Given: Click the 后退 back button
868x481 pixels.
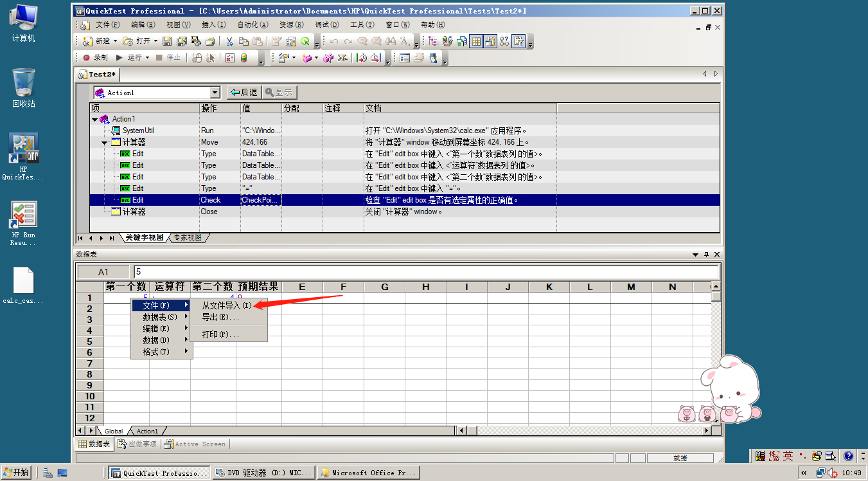Looking at the screenshot, I should pos(244,93).
